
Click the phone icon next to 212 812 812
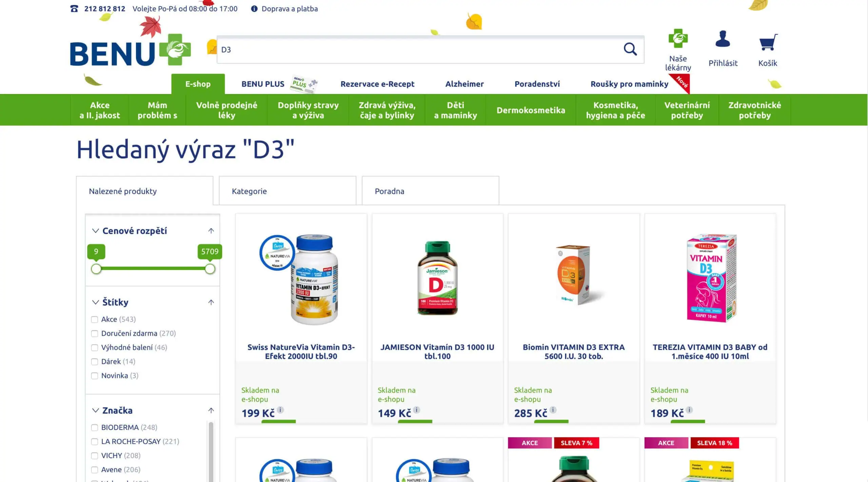(74, 8)
